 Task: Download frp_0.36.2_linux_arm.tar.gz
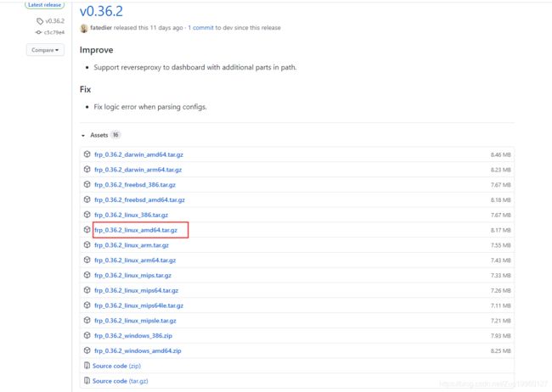tap(132, 245)
